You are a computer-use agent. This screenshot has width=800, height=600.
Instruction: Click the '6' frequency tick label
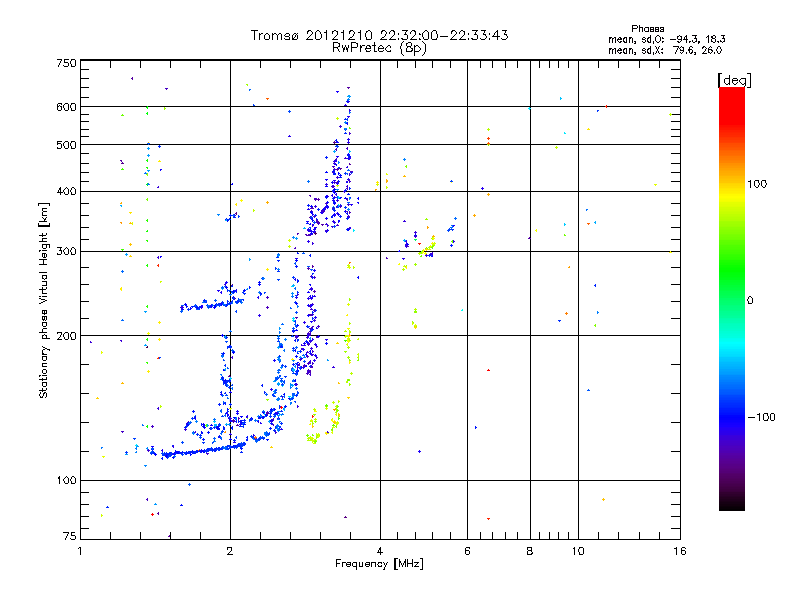[x=467, y=551]
